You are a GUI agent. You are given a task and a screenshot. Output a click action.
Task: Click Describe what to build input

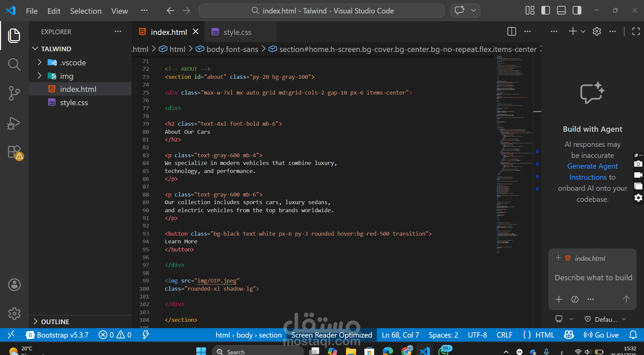coord(593,278)
